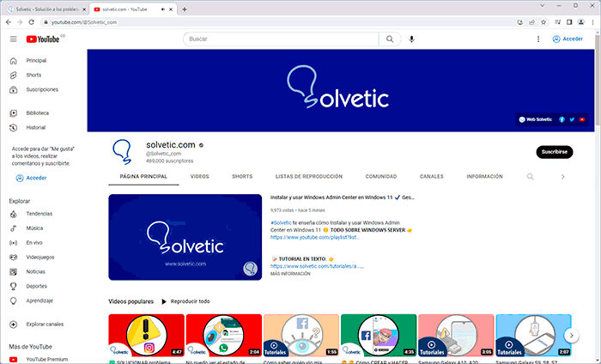Screen dimensions: 601x364
Task: Open YouTube settings three-dot menu
Action: pyautogui.click(x=538, y=39)
